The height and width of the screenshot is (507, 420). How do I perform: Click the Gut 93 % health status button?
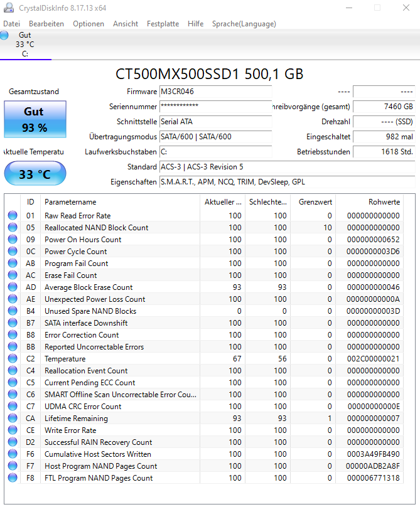(x=35, y=119)
